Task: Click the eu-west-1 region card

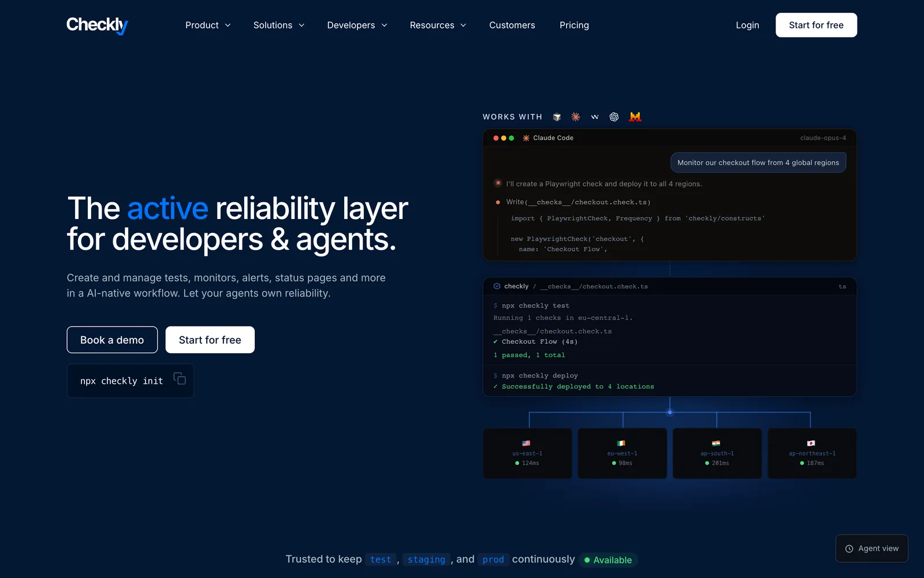Action: (623, 453)
